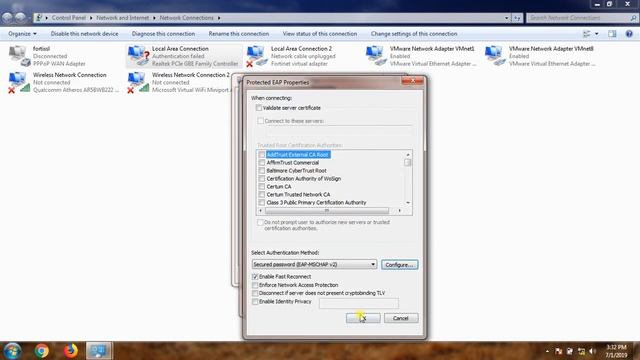
Task: Check Baltimore CyberTrust Root authority
Action: pyautogui.click(x=262, y=171)
